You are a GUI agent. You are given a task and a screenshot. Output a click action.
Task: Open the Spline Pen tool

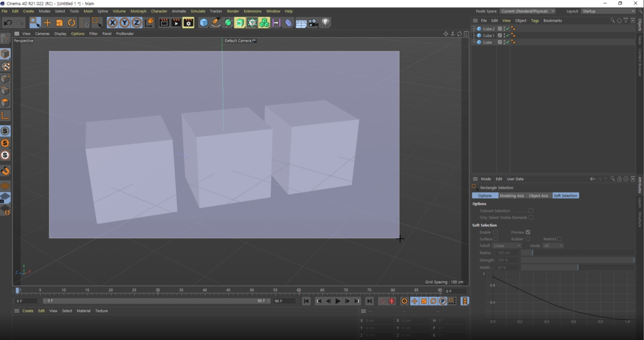tap(216, 23)
